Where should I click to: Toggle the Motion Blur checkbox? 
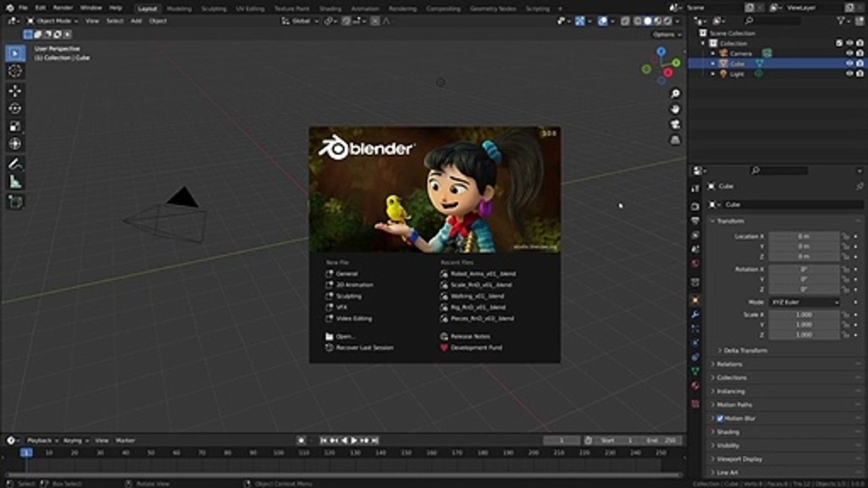click(x=720, y=418)
